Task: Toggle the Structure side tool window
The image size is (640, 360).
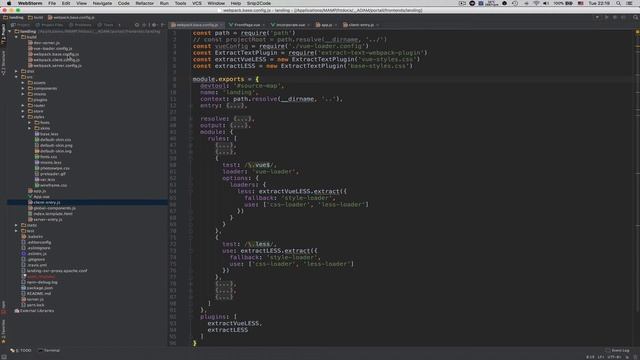Action: [3, 63]
